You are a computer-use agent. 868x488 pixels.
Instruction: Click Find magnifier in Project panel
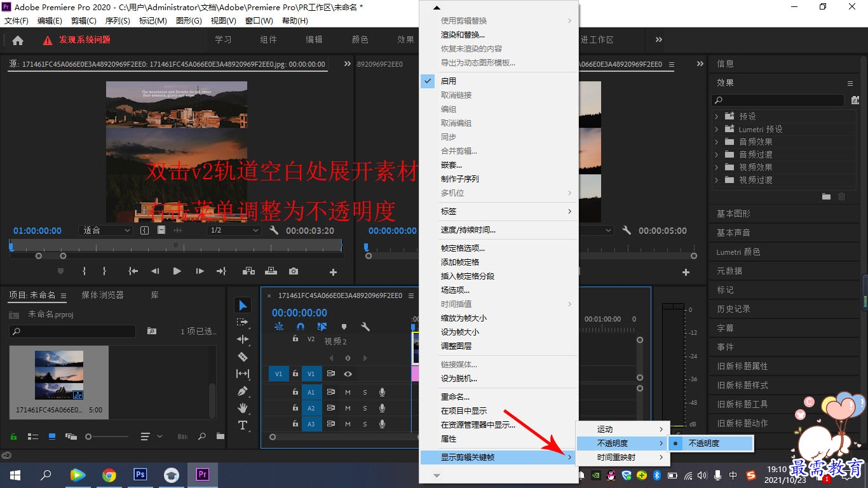(x=202, y=437)
